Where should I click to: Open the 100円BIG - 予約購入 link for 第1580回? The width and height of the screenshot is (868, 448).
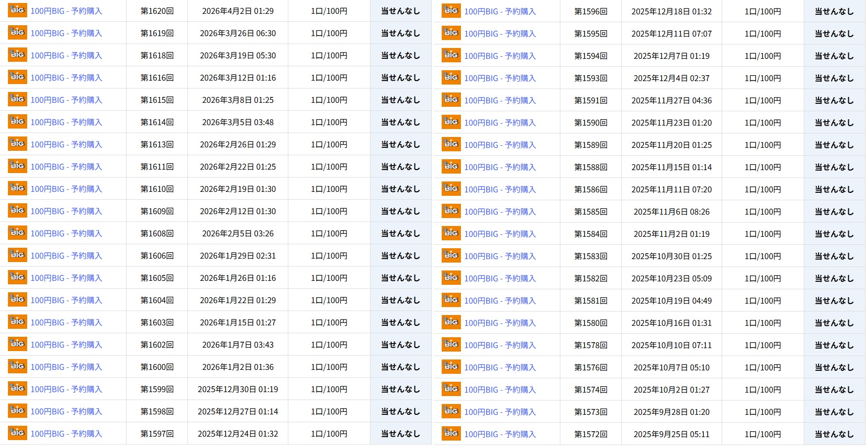click(x=500, y=323)
